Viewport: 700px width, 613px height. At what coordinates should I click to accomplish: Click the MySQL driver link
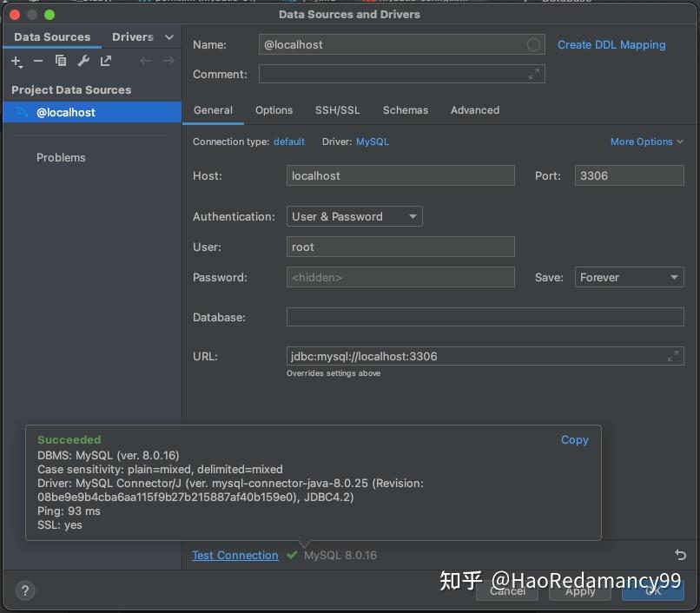[373, 142]
